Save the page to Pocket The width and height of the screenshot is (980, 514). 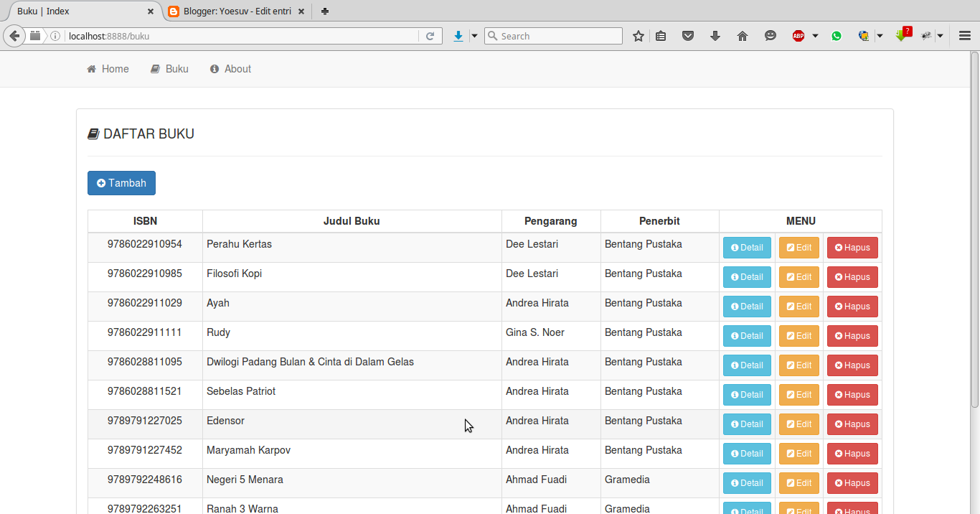coord(688,35)
